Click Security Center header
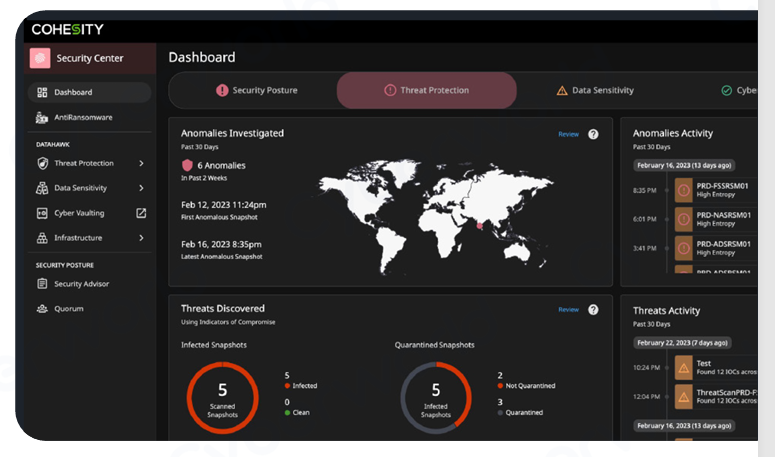The image size is (775, 457). 90,58
